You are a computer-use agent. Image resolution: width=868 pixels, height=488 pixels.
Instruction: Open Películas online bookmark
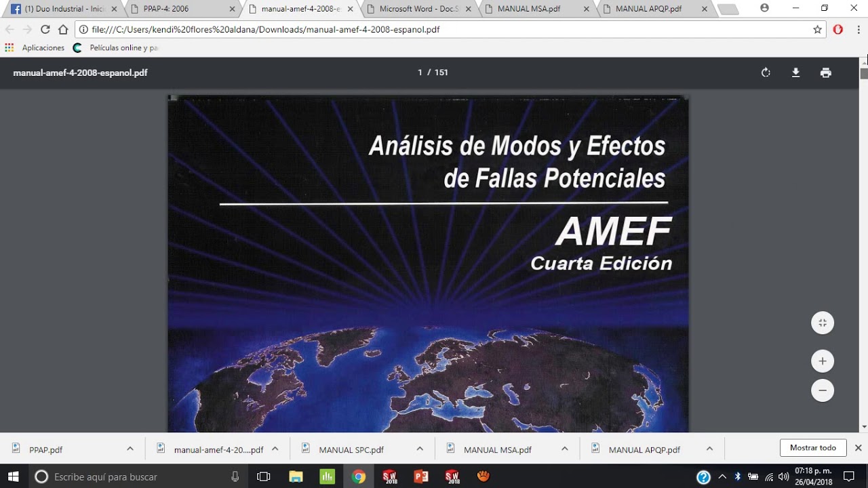pos(116,48)
